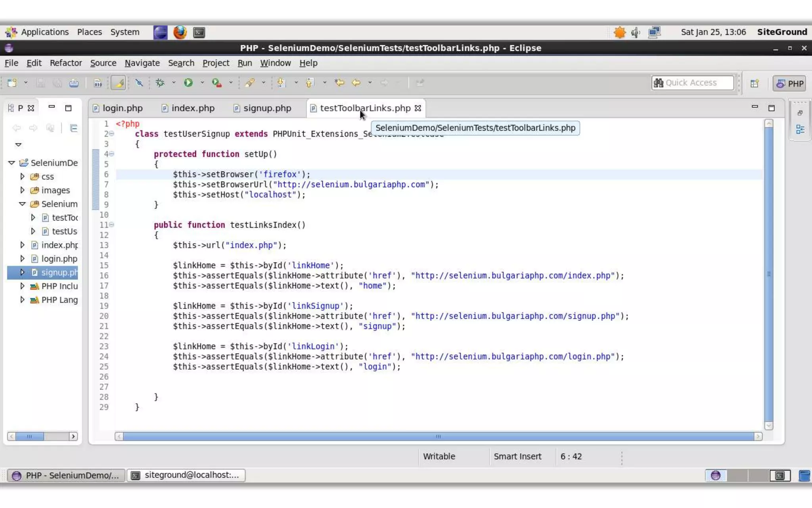812x508 pixels.
Task: Open dropdown arrow next to Run button
Action: (202, 83)
